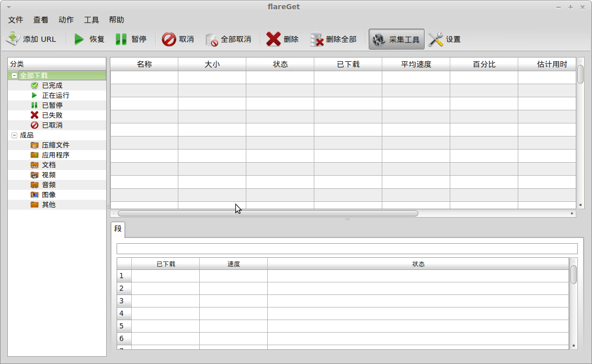Screen dimensions: 592x364
Task: Click the red X 删除 icon
Action: click(274, 39)
